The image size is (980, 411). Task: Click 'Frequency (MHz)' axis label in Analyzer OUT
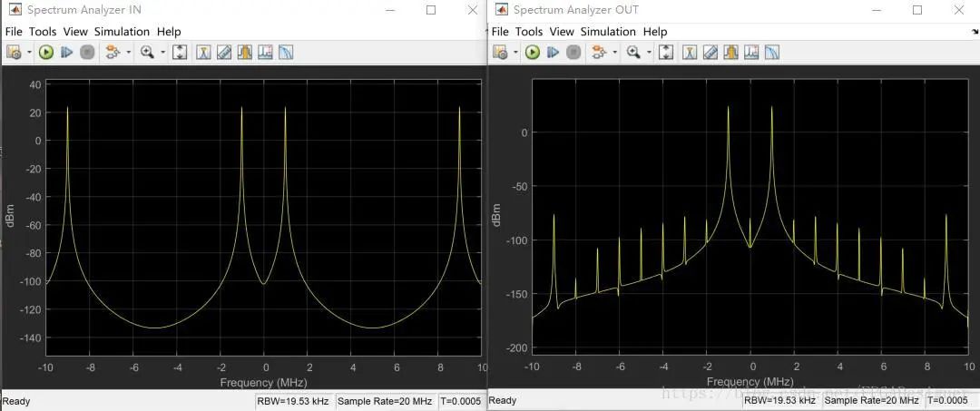pos(750,382)
